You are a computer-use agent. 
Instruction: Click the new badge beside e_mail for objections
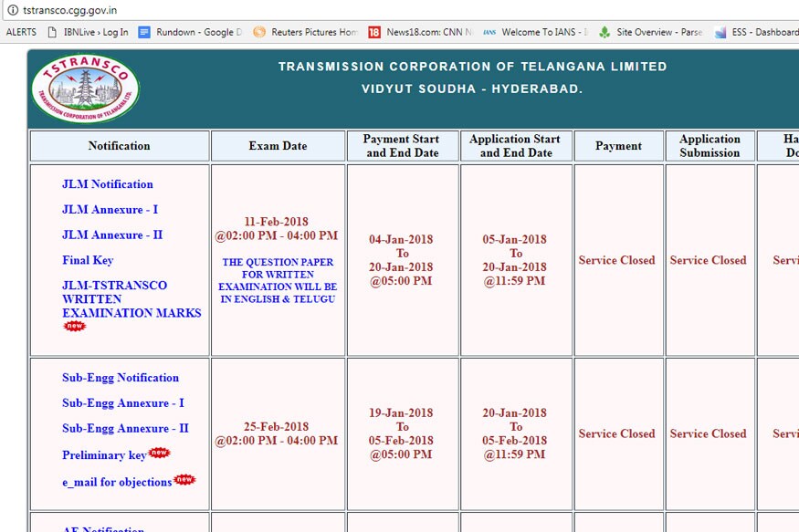(x=183, y=479)
